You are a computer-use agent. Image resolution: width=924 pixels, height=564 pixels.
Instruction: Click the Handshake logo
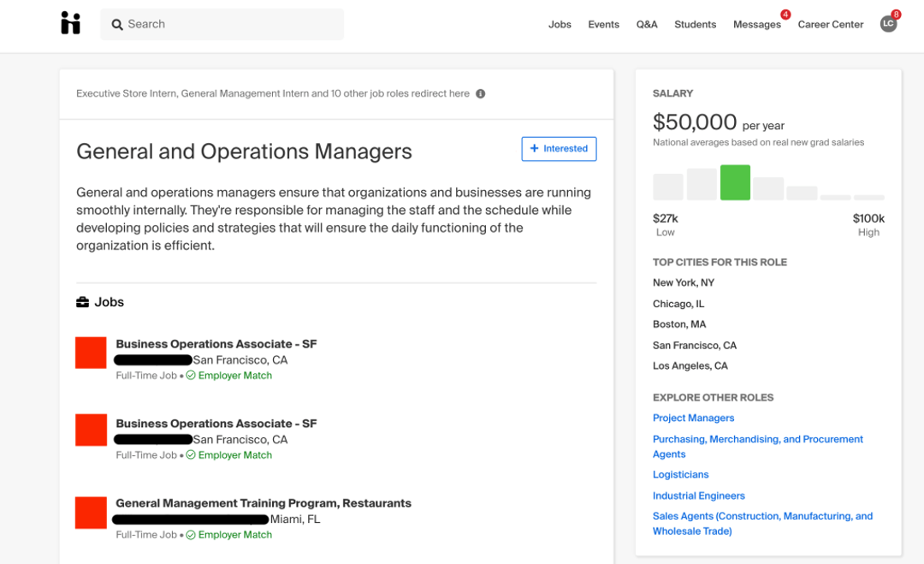pos(70,23)
